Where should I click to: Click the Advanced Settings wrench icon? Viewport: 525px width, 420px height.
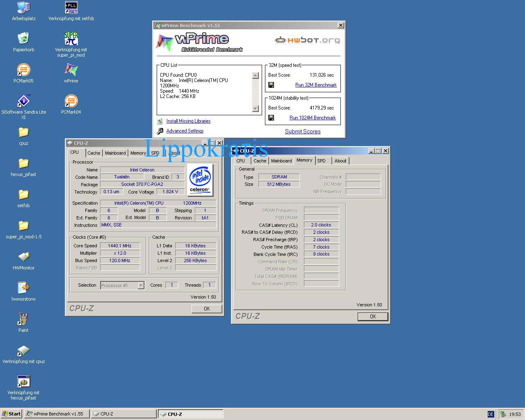tap(160, 131)
